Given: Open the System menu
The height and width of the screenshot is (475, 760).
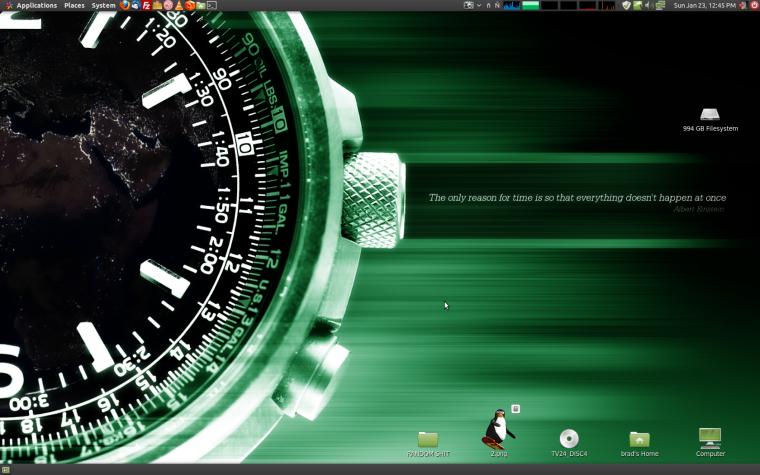Looking at the screenshot, I should pyautogui.click(x=103, y=5).
